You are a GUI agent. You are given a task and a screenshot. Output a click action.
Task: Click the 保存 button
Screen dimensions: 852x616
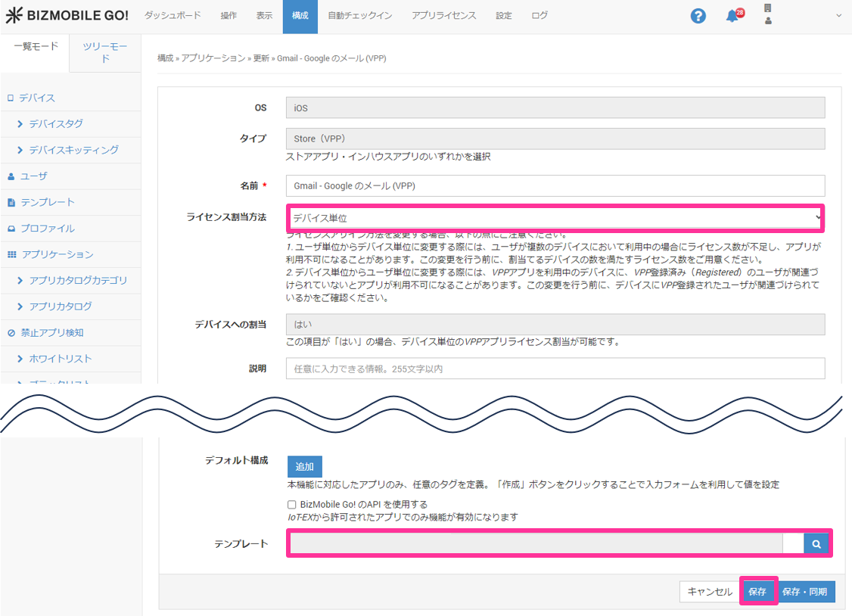[x=757, y=592]
